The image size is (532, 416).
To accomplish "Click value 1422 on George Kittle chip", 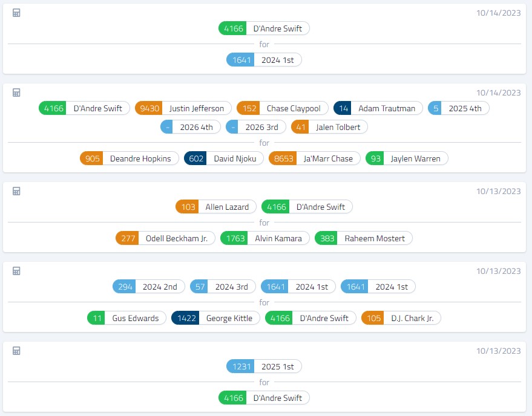I will click(x=186, y=318).
